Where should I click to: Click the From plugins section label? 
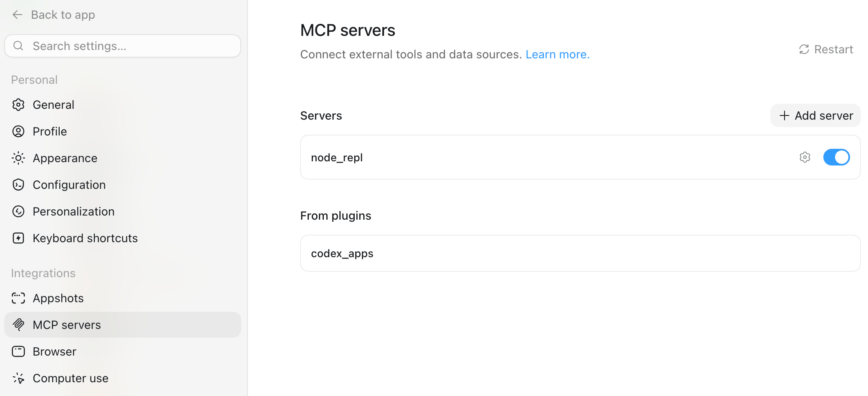coord(336,216)
